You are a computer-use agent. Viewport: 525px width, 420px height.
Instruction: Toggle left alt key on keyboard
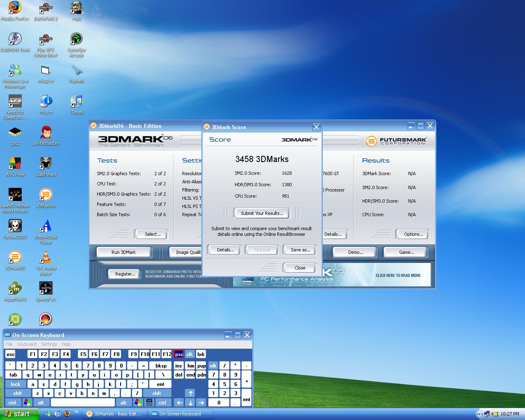pos(41,403)
